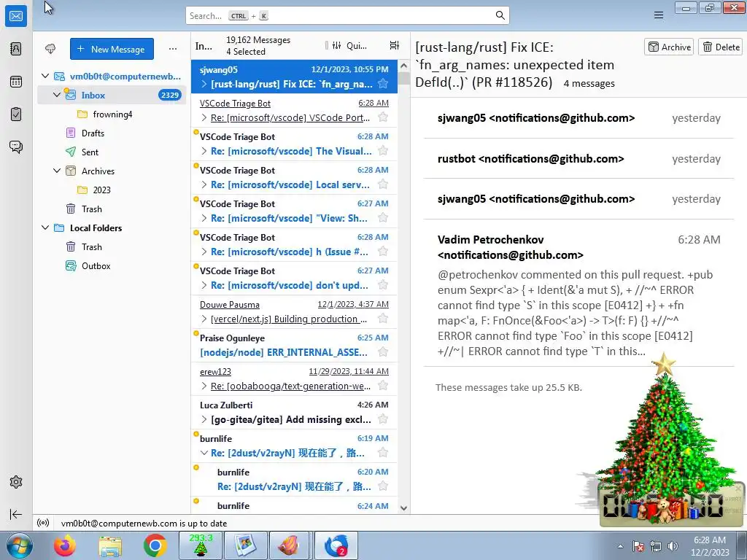Collapse the Archives folder chevron
Screen dimensions: 747x560
click(x=57, y=171)
